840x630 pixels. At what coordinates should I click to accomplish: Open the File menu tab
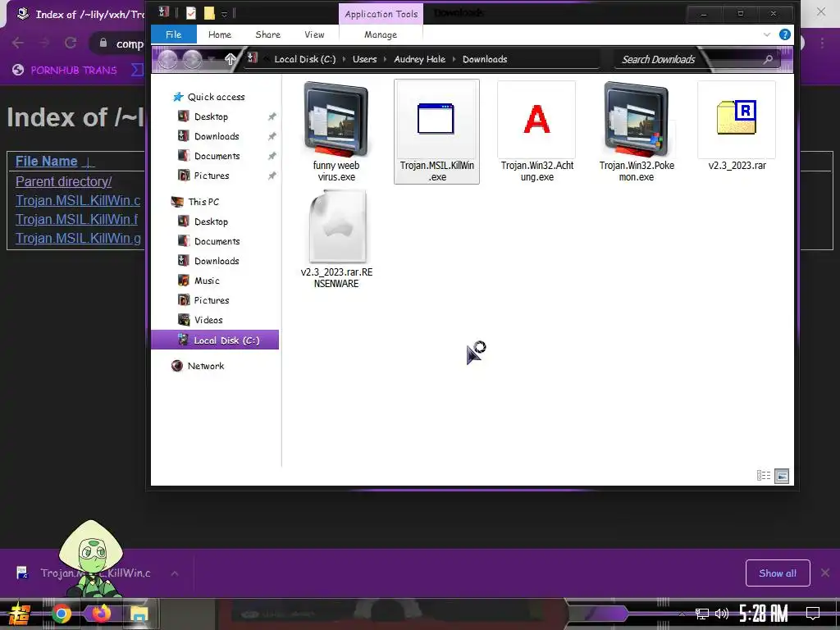tap(174, 34)
